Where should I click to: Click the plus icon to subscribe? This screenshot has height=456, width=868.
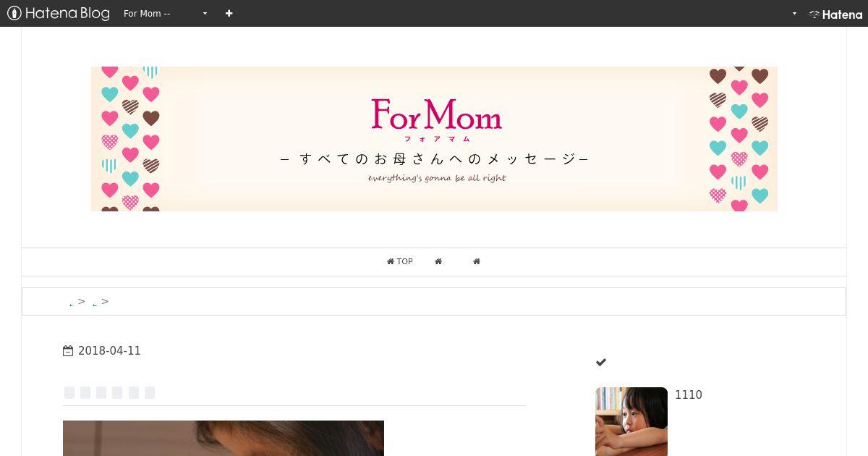click(x=229, y=13)
